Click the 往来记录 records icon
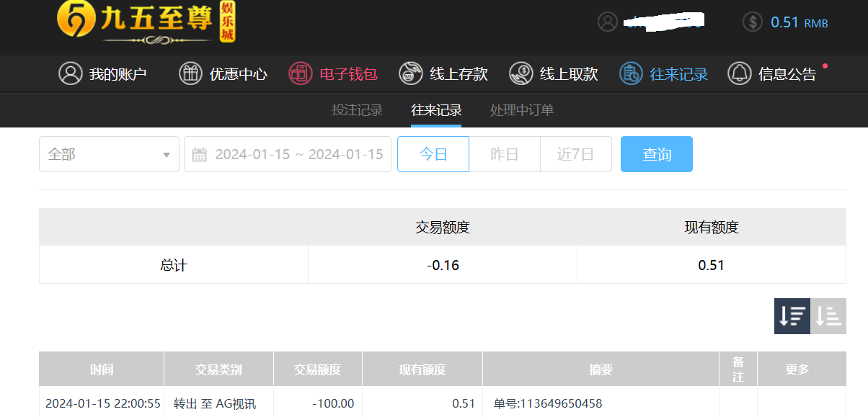 coord(631,73)
